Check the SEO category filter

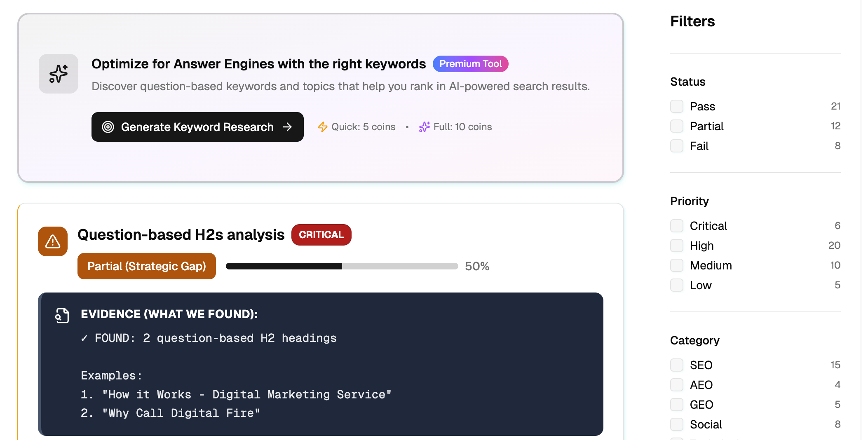677,365
